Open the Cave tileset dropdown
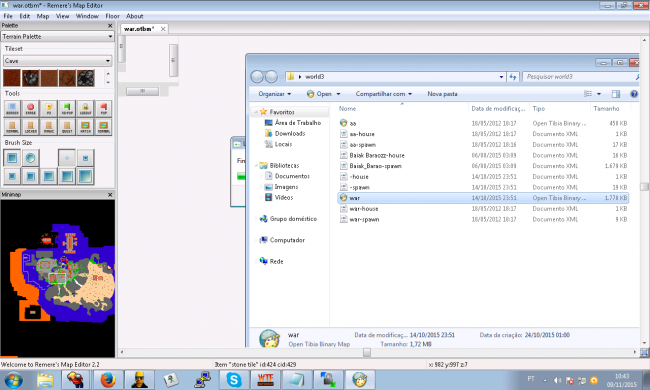 pyautogui.click(x=57, y=61)
